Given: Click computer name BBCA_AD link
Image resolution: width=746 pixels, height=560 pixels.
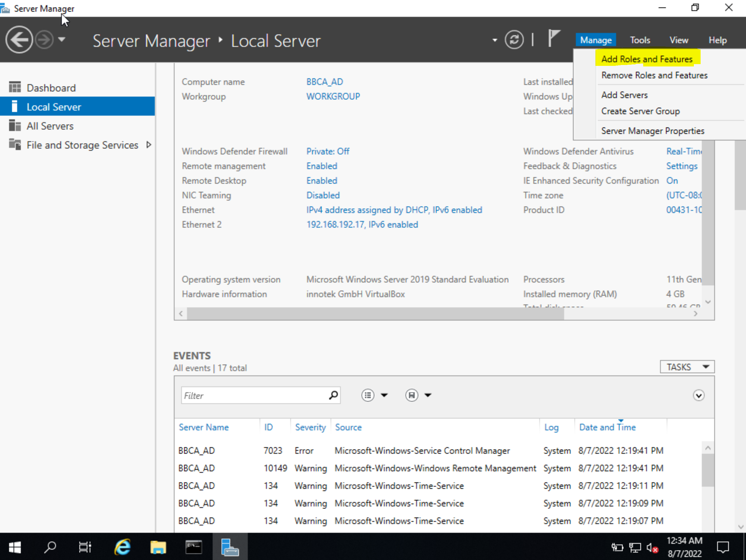Looking at the screenshot, I should tap(325, 82).
